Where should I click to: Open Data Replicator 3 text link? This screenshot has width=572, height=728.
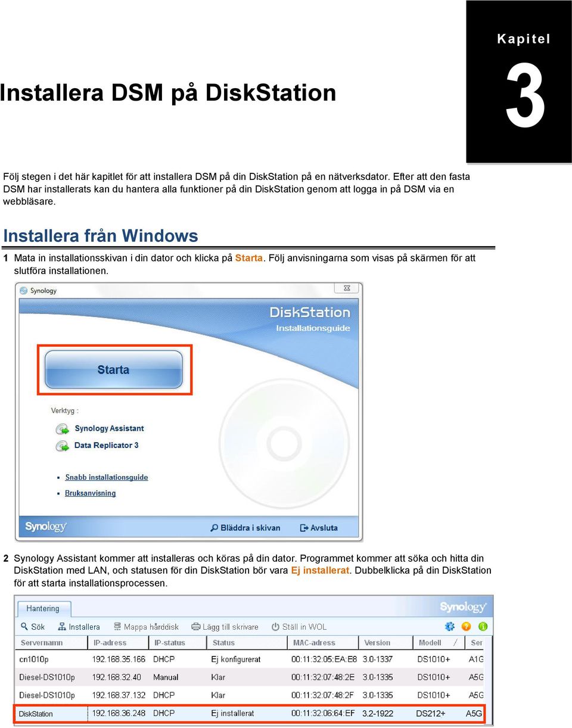[106, 445]
